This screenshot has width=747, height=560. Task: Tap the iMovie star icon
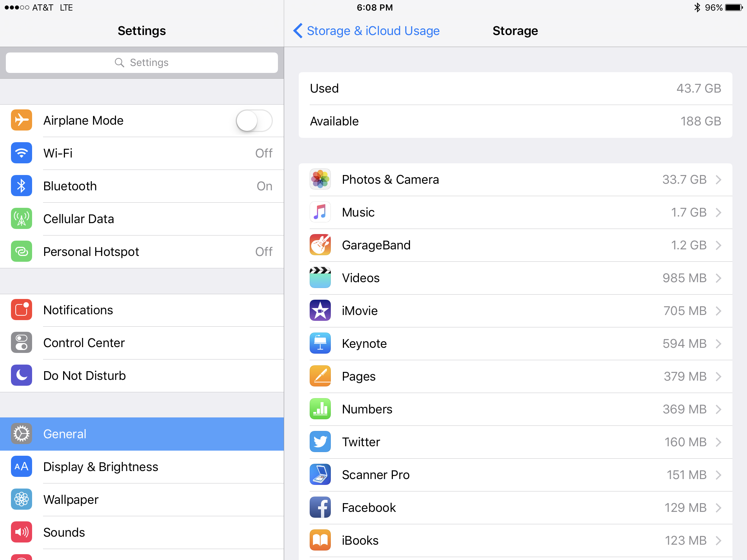(320, 311)
